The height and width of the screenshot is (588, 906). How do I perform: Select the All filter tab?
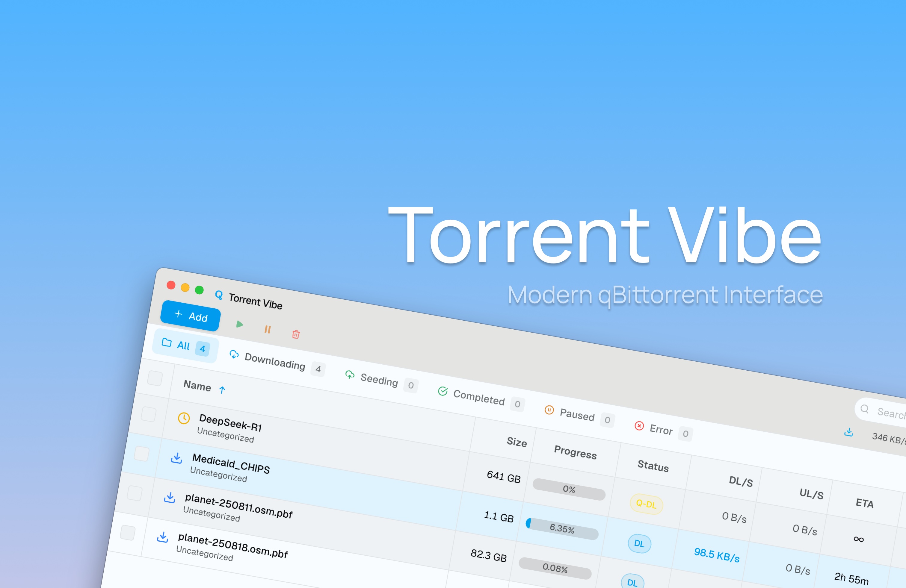click(x=185, y=346)
